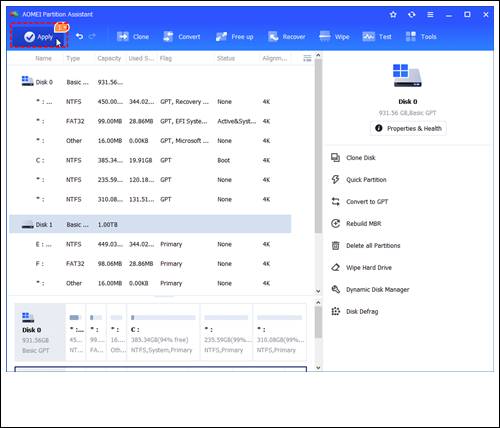Select the F: FAT32 partition row
This screenshot has height=428, width=500.
point(150,264)
